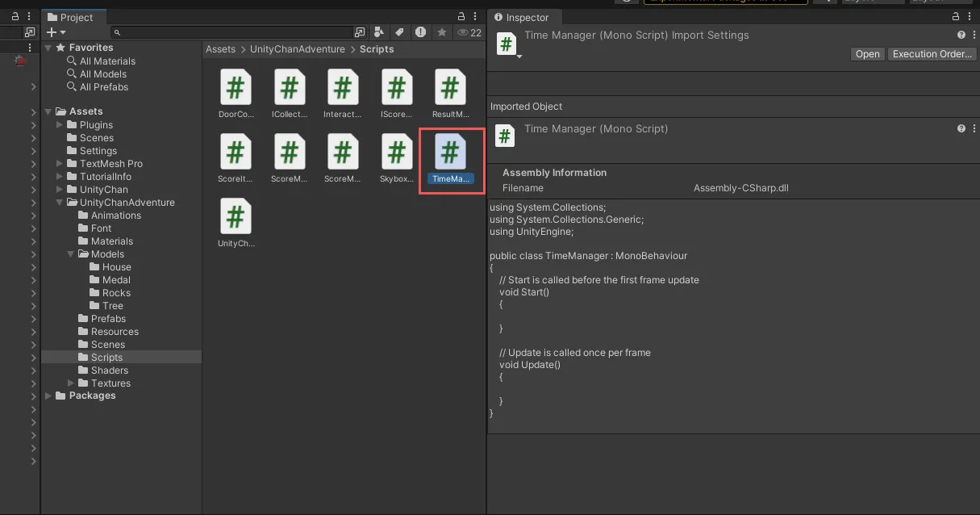Toggle the Favorites star filter in the Project toolbar
Viewport: 980px width, 515px height.
click(x=442, y=32)
